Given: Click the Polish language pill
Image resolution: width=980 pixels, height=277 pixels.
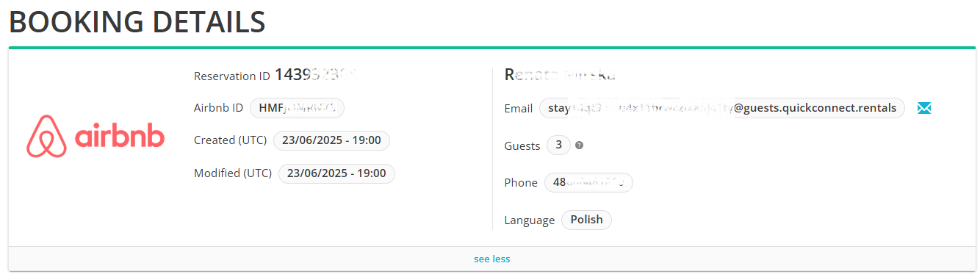Looking at the screenshot, I should (586, 220).
